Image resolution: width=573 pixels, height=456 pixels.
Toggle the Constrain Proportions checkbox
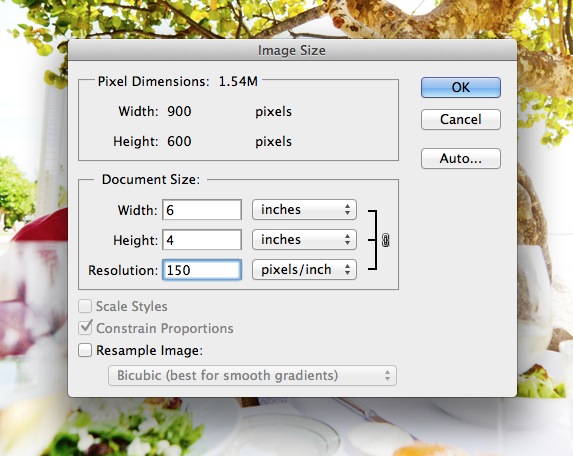[x=85, y=328]
